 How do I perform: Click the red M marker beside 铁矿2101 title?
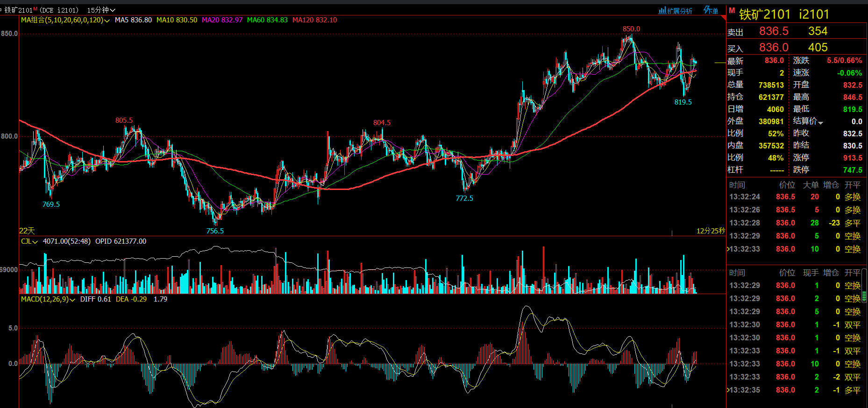(x=732, y=11)
